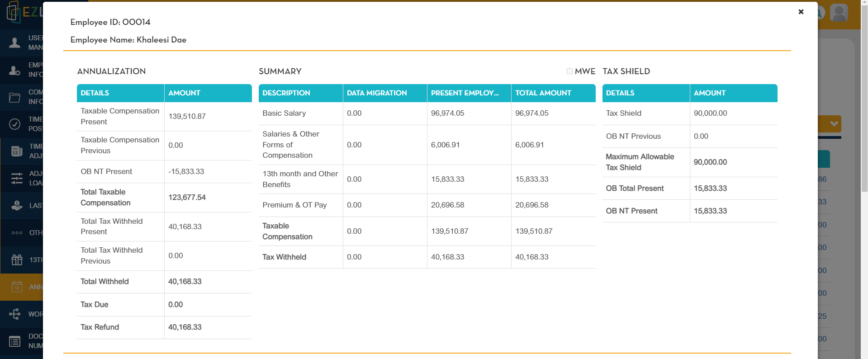Select the Employee Name: Khaleesi Dae text
The width and height of the screenshot is (868, 359).
[128, 40]
